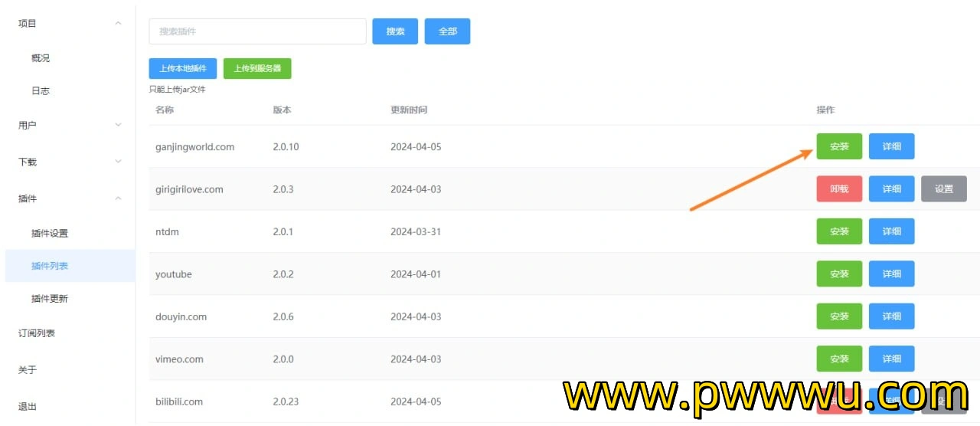Click the ntdm name cell
The width and height of the screenshot is (980, 426).
click(x=167, y=232)
